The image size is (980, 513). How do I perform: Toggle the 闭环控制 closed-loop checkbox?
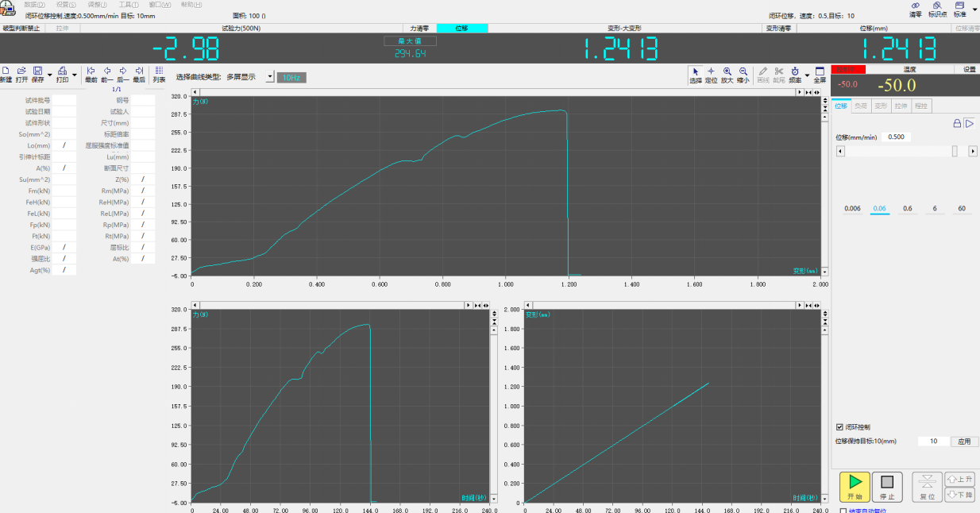pyautogui.click(x=840, y=426)
